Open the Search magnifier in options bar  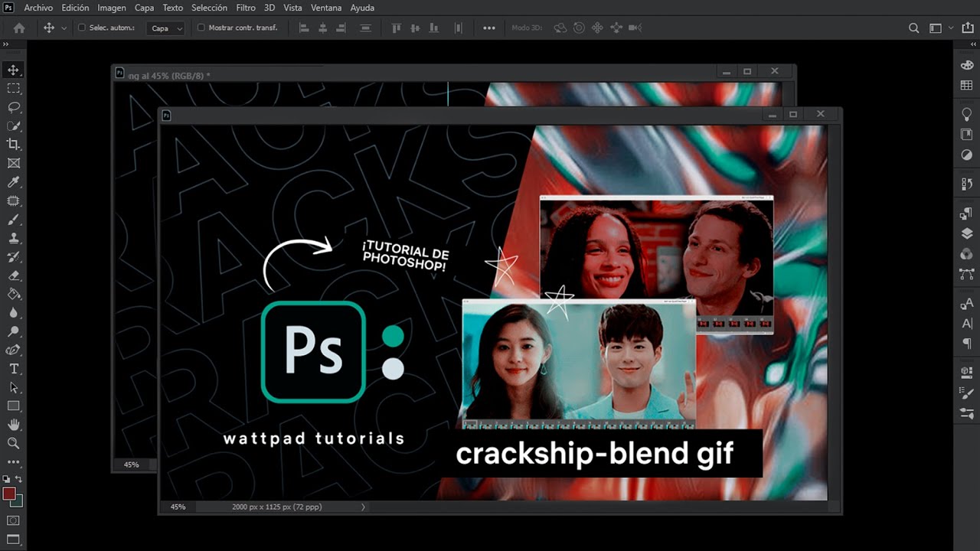(x=913, y=28)
